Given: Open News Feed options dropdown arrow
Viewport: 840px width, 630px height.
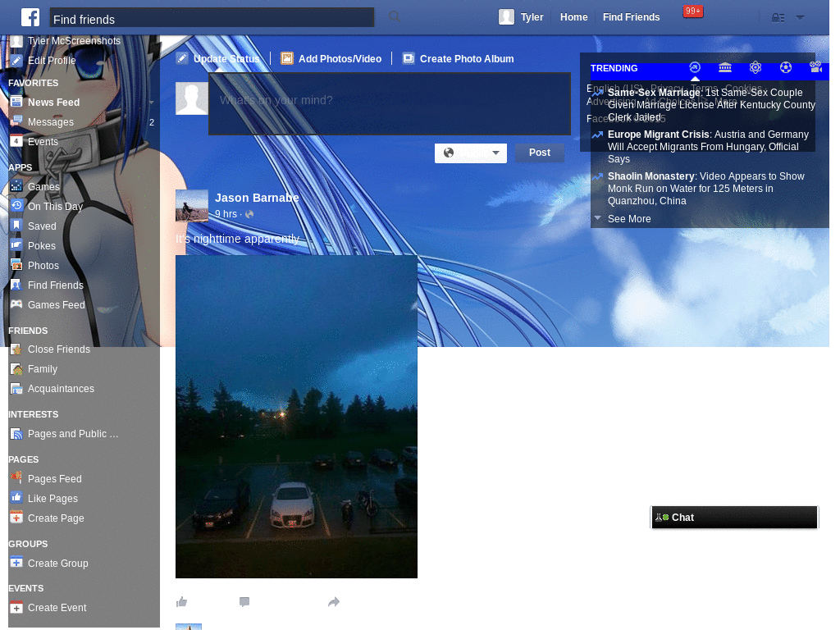Looking at the screenshot, I should point(152,103).
